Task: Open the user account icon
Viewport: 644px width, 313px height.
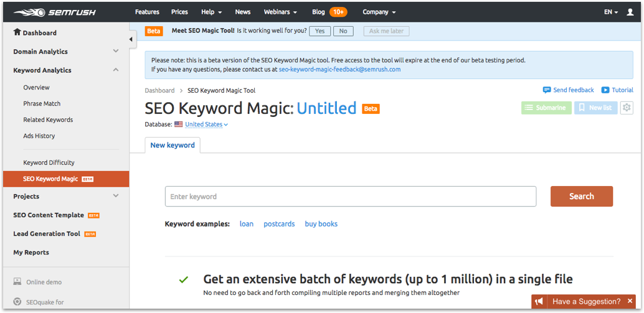Action: tap(630, 12)
